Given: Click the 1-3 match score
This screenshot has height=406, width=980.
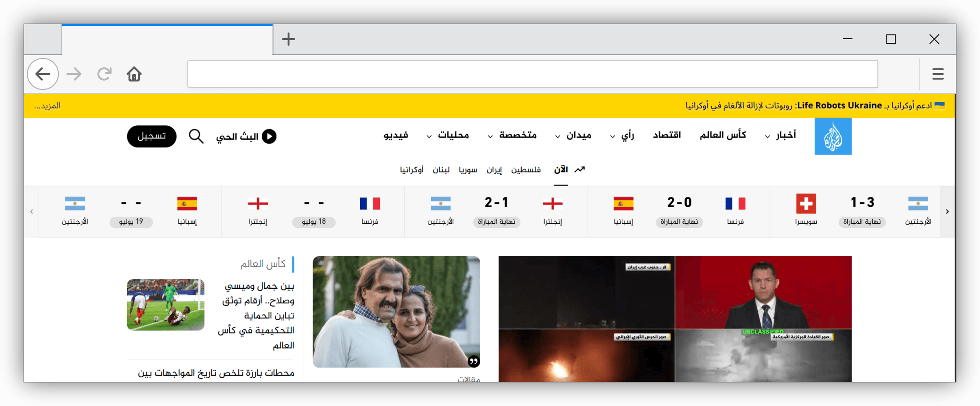Looking at the screenshot, I should (x=862, y=203).
